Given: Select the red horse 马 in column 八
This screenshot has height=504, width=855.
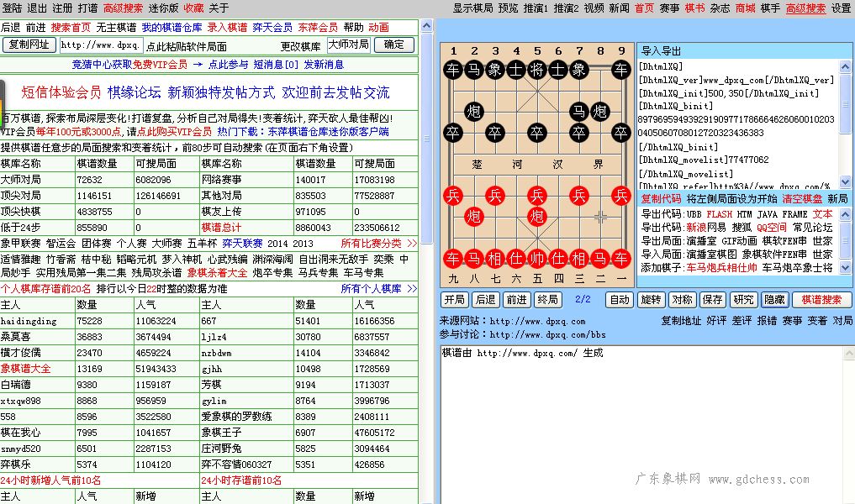Looking at the screenshot, I should (474, 259).
